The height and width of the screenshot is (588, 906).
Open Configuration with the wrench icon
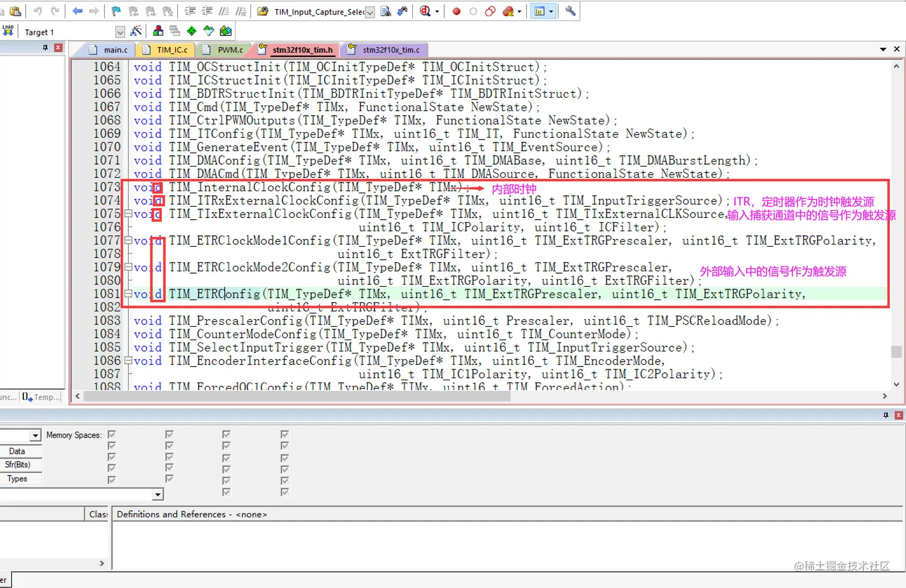coord(570,11)
